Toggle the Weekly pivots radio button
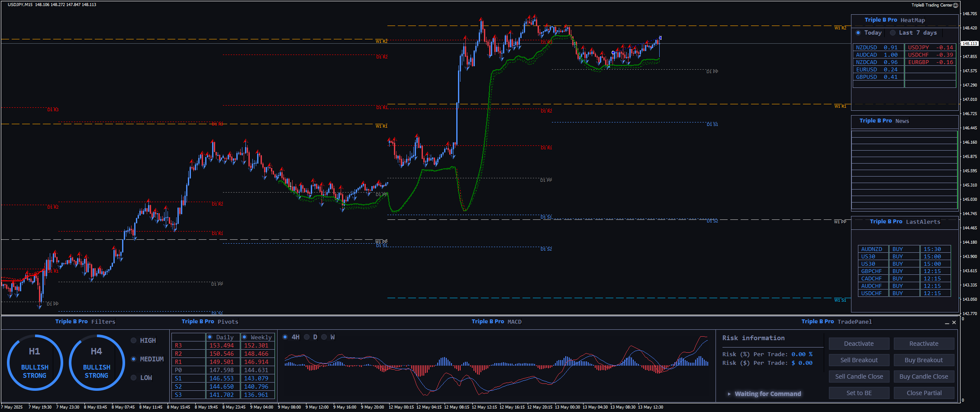 tap(245, 337)
